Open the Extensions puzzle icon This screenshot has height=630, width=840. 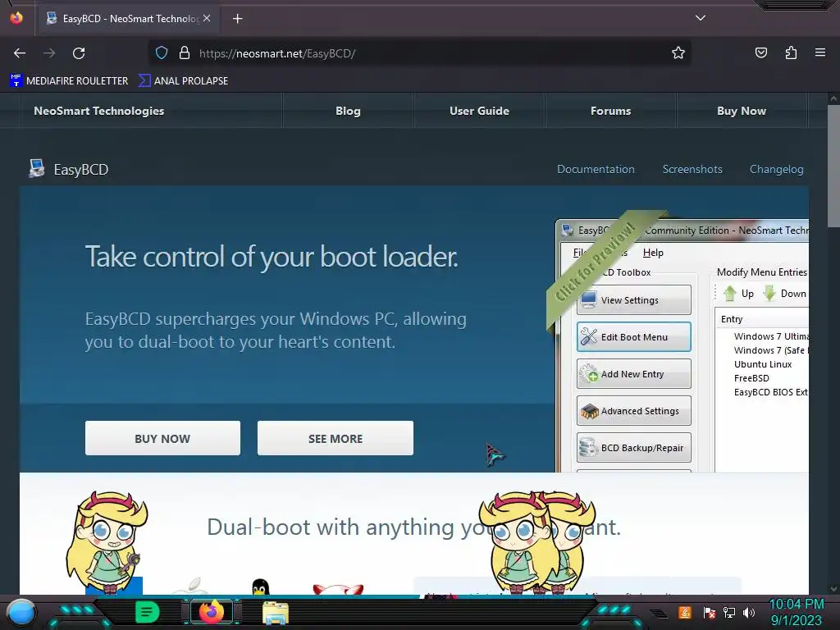(791, 52)
